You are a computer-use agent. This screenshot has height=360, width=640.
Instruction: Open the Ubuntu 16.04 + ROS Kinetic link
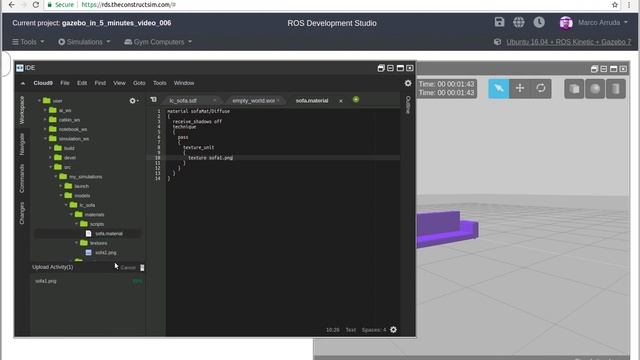(569, 42)
